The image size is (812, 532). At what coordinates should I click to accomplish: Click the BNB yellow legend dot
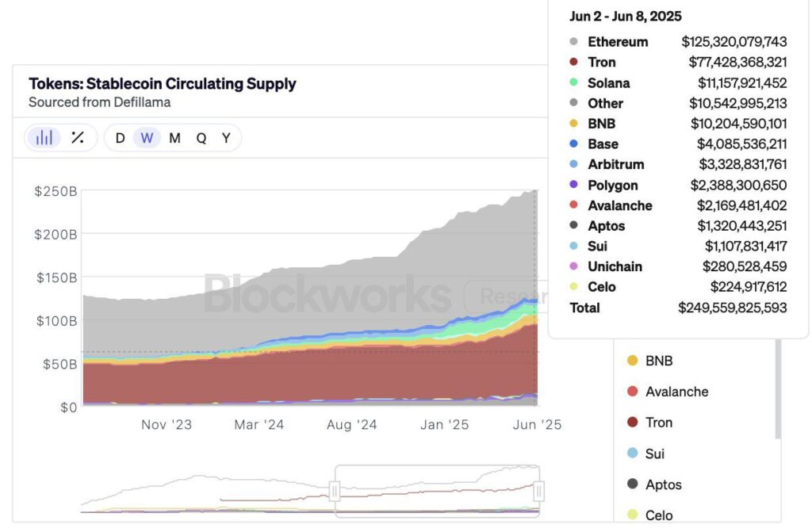click(x=632, y=361)
